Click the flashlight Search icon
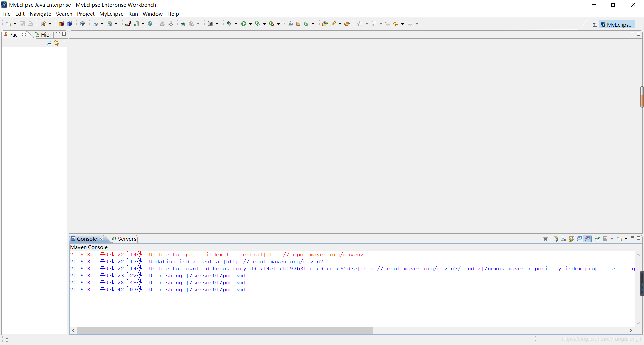 click(x=333, y=24)
